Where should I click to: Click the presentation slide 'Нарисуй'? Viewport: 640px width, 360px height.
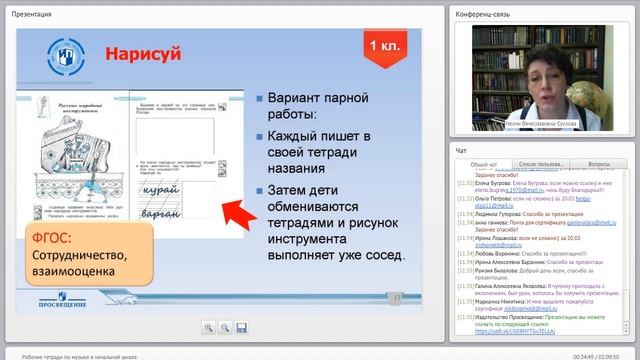click(219, 171)
